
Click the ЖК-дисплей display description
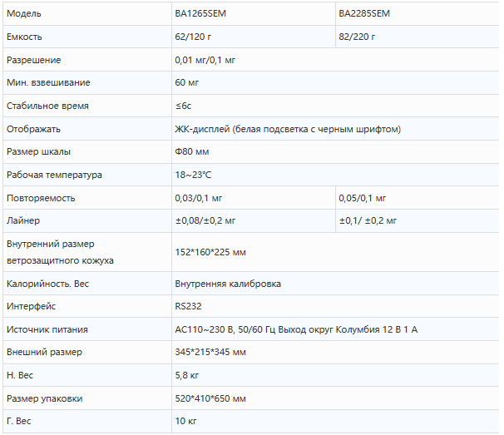pyautogui.click(x=288, y=130)
